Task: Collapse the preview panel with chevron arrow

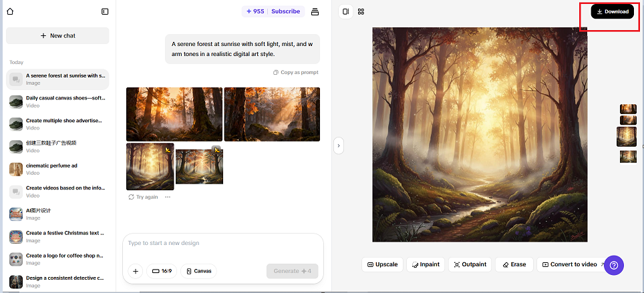Action: click(x=338, y=145)
